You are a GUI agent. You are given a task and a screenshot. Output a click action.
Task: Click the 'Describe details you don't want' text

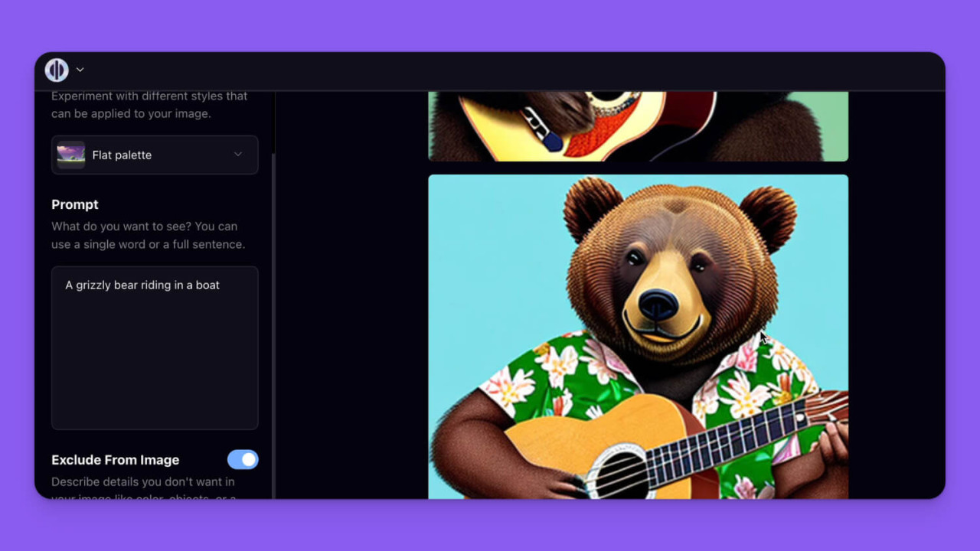point(143,482)
